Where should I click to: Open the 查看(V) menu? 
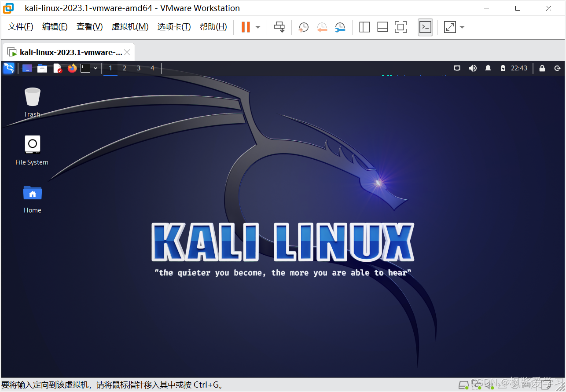point(90,27)
